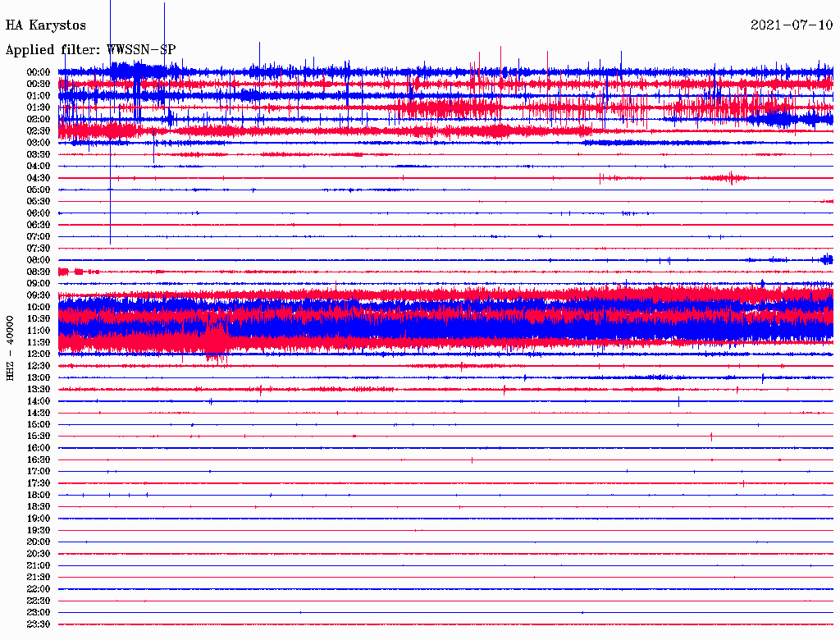Select the 04:30 time label

39,178
